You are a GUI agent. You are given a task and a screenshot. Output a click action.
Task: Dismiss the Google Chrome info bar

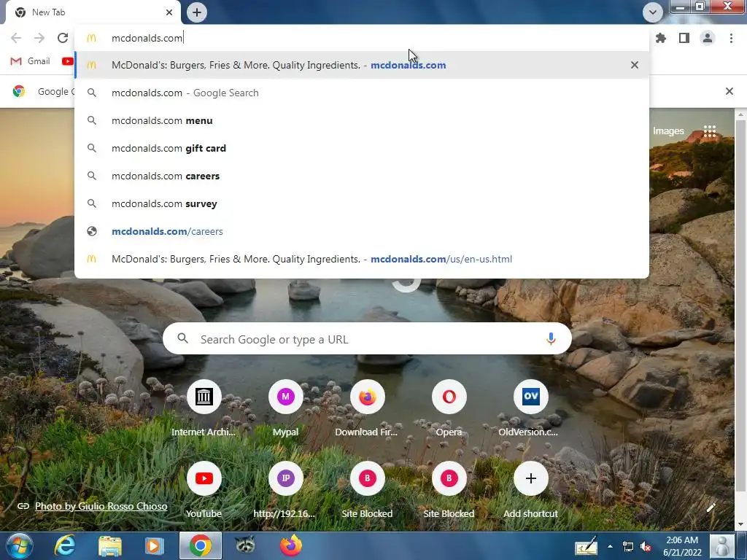[x=729, y=91]
